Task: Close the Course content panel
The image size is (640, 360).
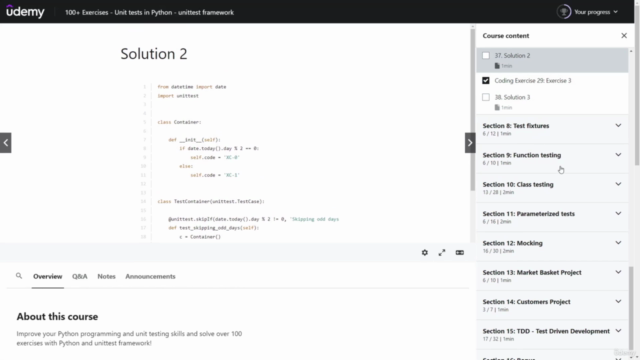Action: tap(624, 36)
